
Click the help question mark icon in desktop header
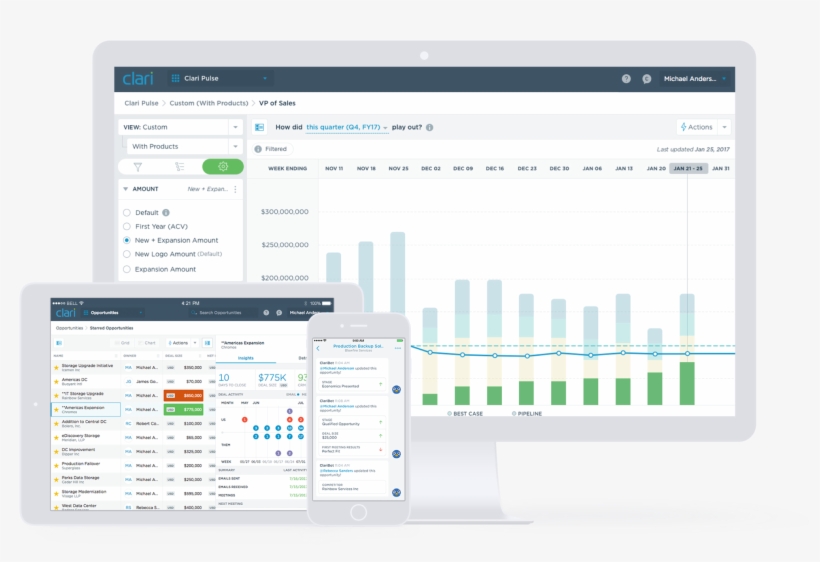pyautogui.click(x=626, y=78)
